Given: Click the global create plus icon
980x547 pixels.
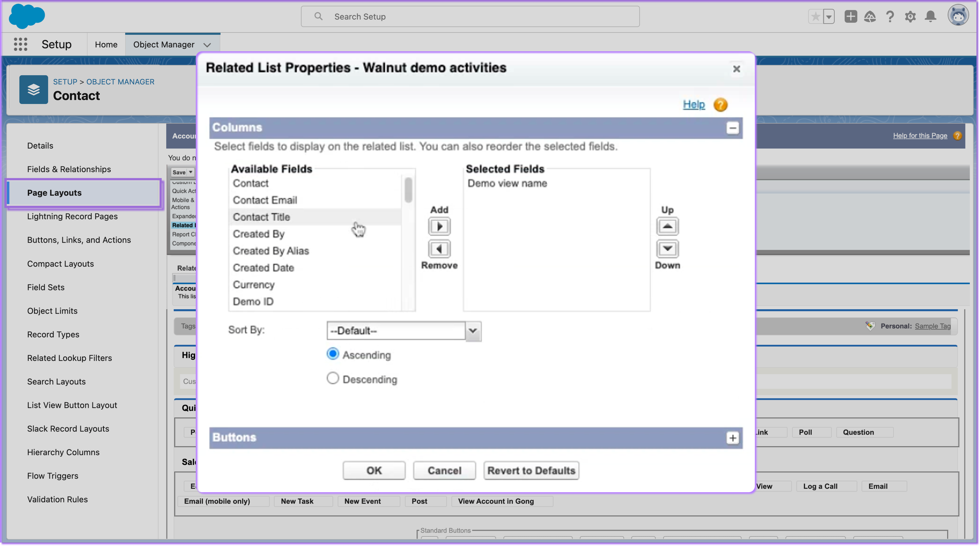Looking at the screenshot, I should 851,16.
